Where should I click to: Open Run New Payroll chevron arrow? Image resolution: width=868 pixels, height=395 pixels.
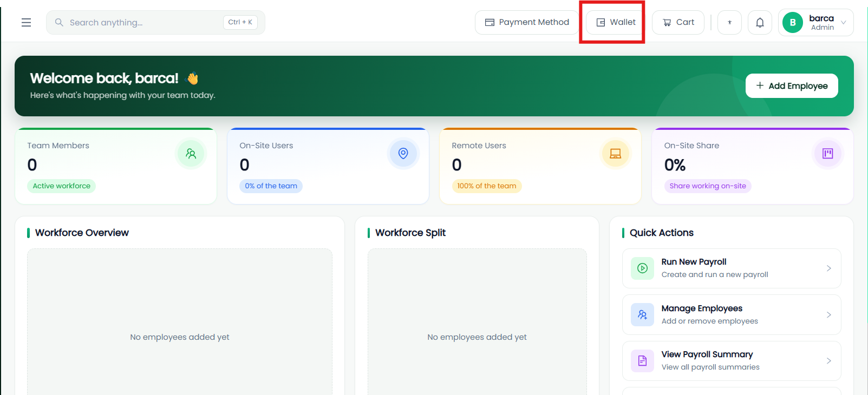pyautogui.click(x=828, y=268)
